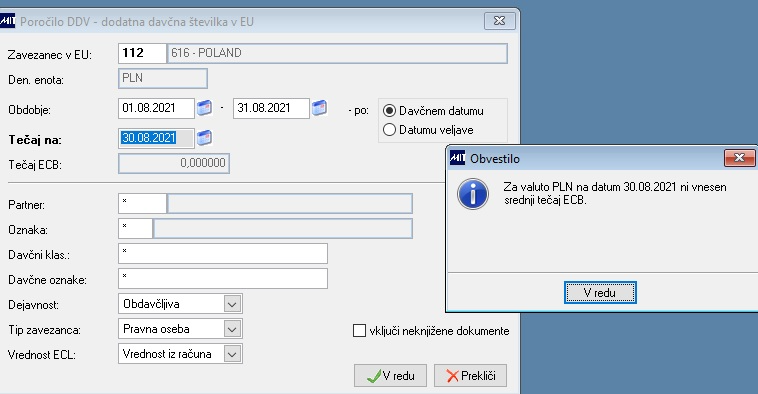Image resolution: width=758 pixels, height=394 pixels.
Task: Click the Vrednost ECL label
Action: [x=42, y=355]
